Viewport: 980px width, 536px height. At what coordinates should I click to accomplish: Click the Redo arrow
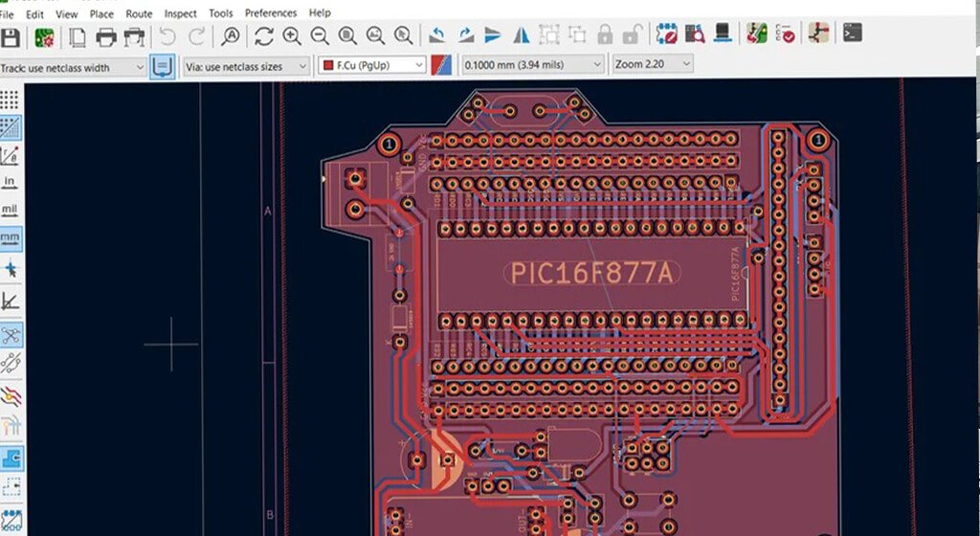click(x=196, y=37)
